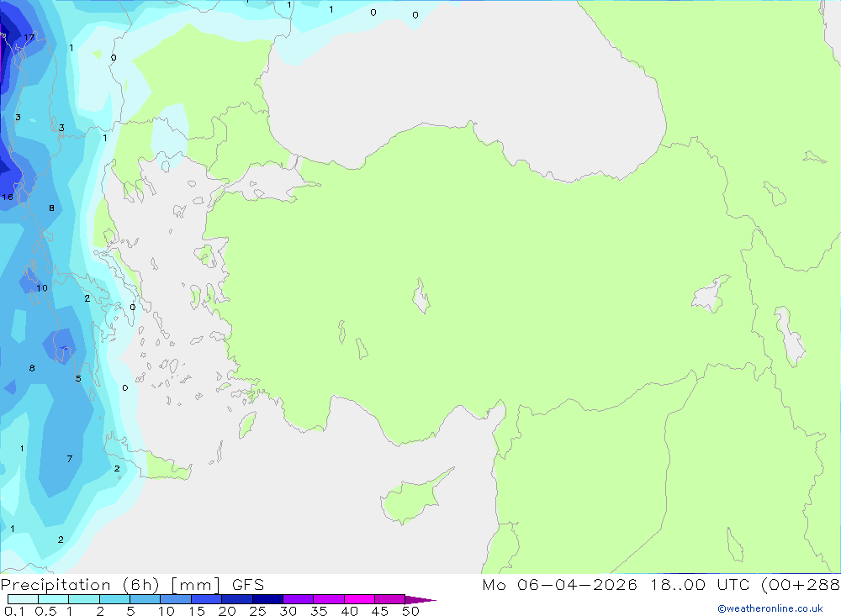The height and width of the screenshot is (616, 841).
Task: Click the "15" legend scale label
Action: point(196,611)
